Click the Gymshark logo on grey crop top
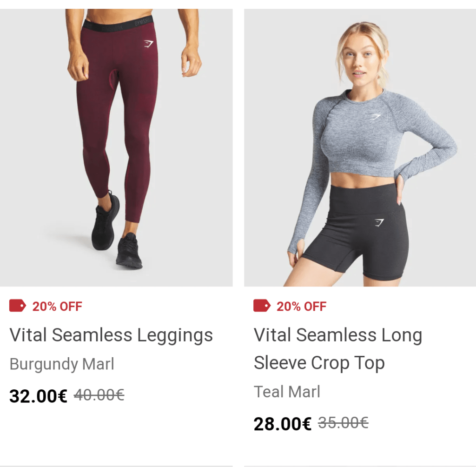This screenshot has width=476, height=467. [x=375, y=116]
